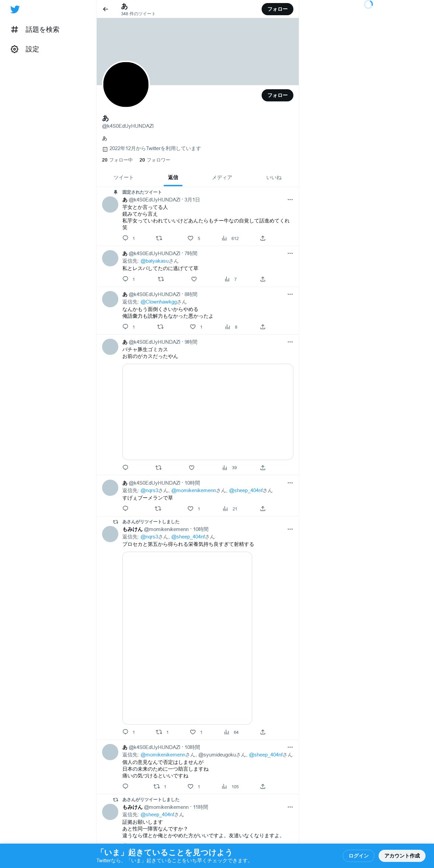
Task: Click the ログイン button in the banner
Action: tap(359, 856)
